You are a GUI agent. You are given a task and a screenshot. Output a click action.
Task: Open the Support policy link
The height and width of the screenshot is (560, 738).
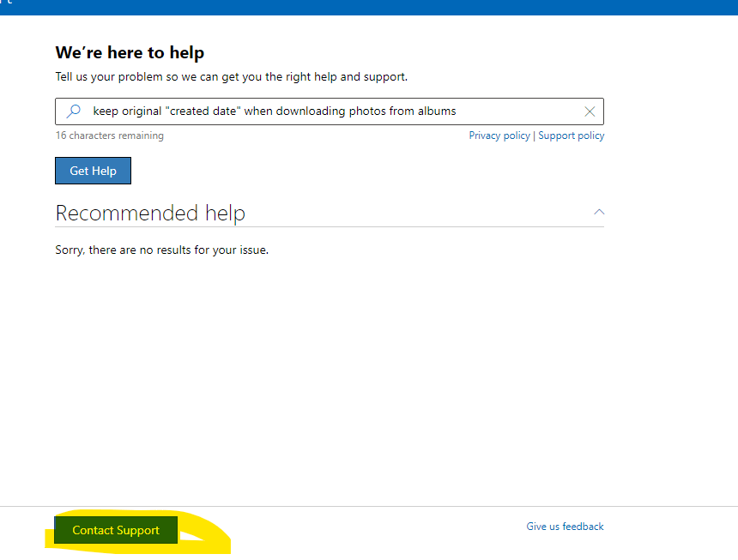click(571, 135)
